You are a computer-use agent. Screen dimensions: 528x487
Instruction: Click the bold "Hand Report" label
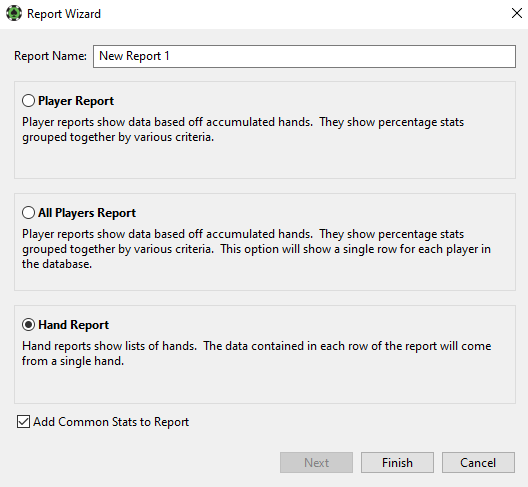73,325
